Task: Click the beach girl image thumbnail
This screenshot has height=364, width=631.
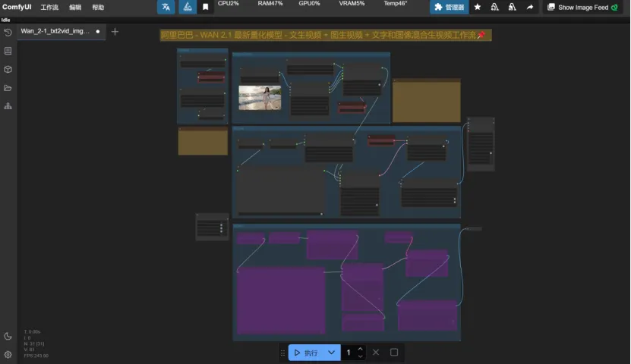Action: [260, 98]
